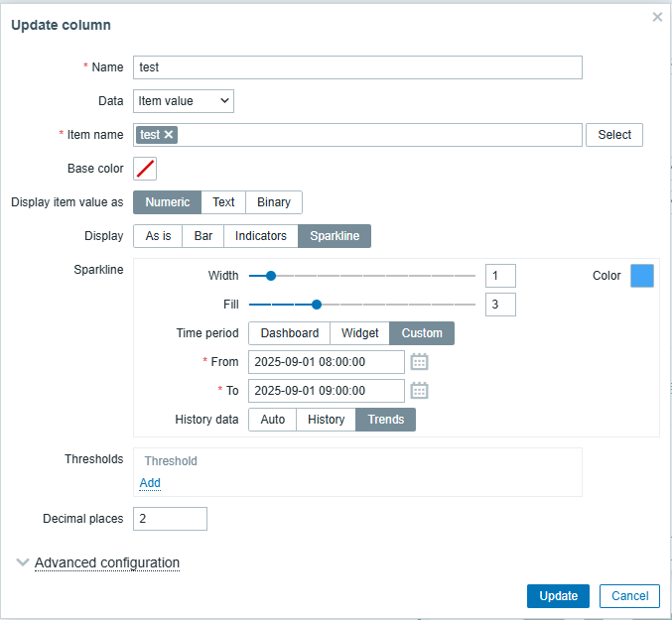Expand Advanced configuration section
Viewport: 672px width, 620px height.
pos(106,562)
